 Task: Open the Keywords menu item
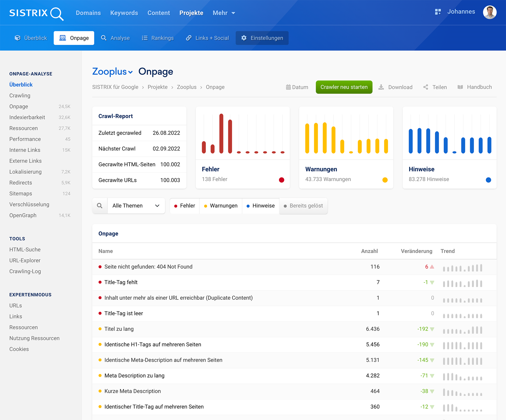[x=124, y=13]
